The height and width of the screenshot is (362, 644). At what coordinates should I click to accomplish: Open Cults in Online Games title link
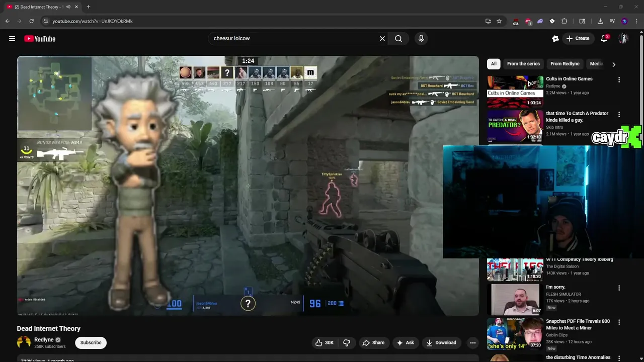(569, 79)
